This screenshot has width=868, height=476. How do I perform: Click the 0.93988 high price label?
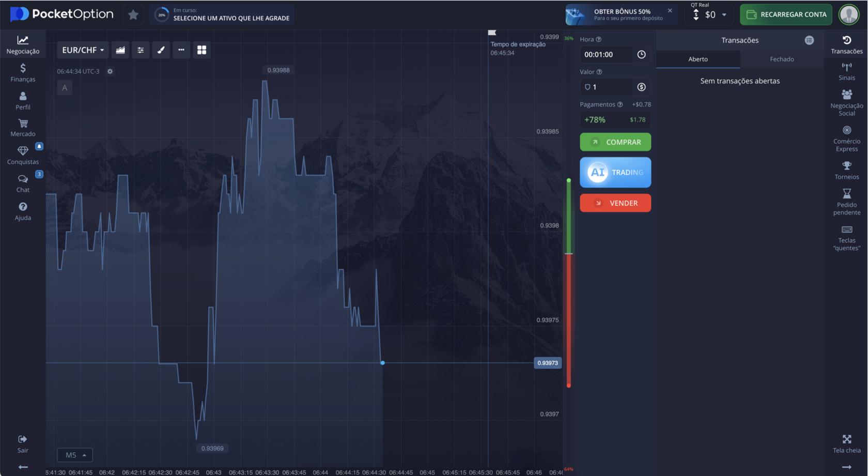pos(278,70)
